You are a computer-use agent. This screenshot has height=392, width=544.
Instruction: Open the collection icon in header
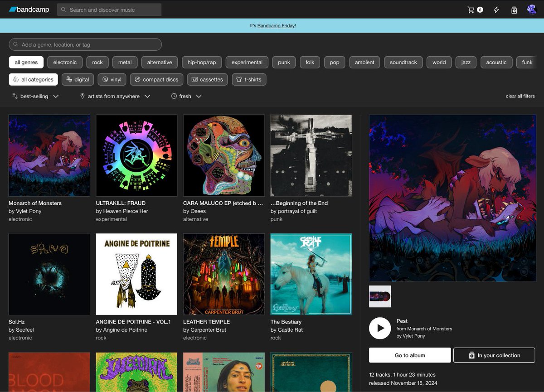[514, 10]
